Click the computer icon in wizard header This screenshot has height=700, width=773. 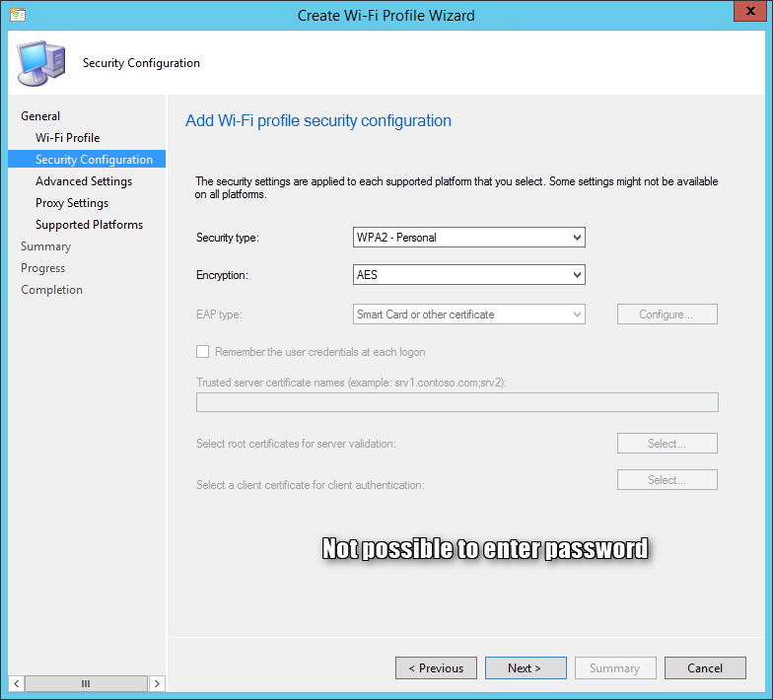click(40, 63)
